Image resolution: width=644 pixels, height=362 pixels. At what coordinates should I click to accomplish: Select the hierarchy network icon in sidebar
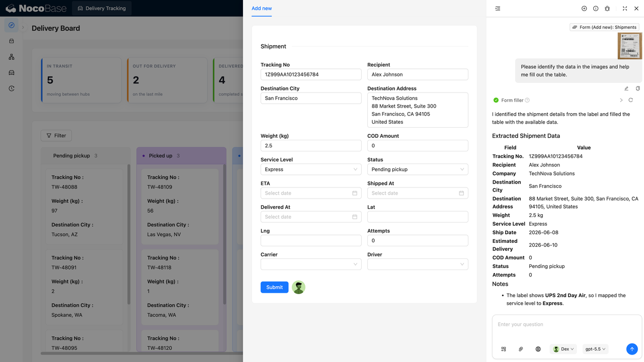[x=12, y=57]
